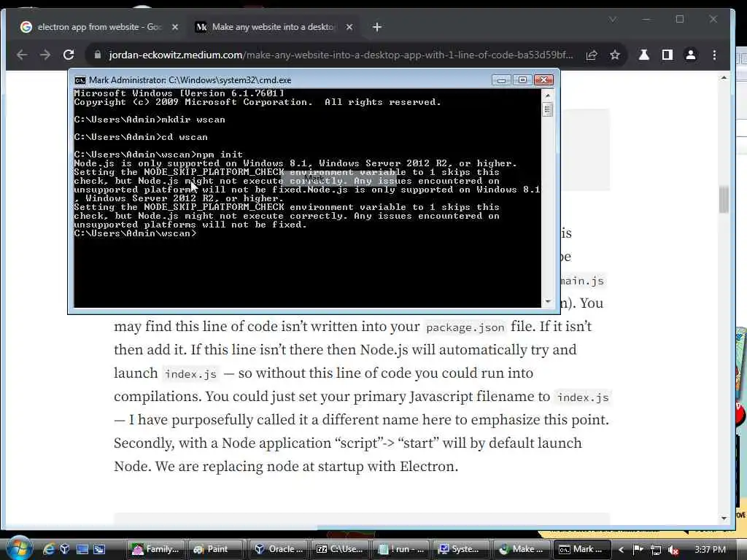The height and width of the screenshot is (560, 747).
Task: Click the Chrome page scrollbar thumb
Action: [724, 200]
